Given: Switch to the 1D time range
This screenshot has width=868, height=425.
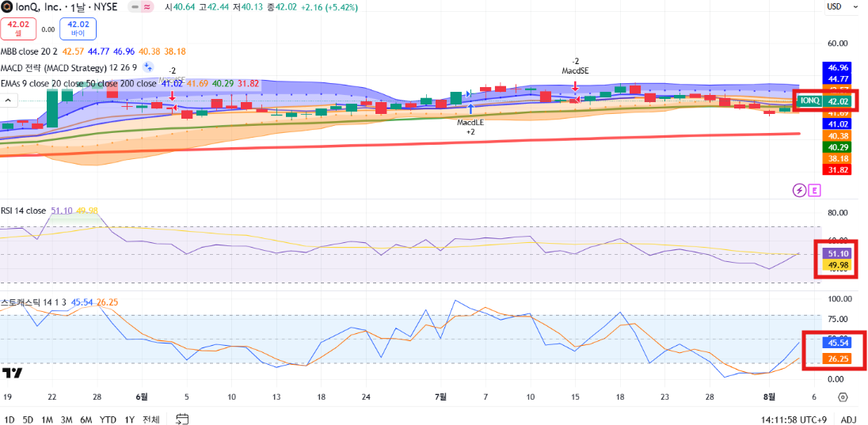Looking at the screenshot, I should pyautogui.click(x=10, y=419).
